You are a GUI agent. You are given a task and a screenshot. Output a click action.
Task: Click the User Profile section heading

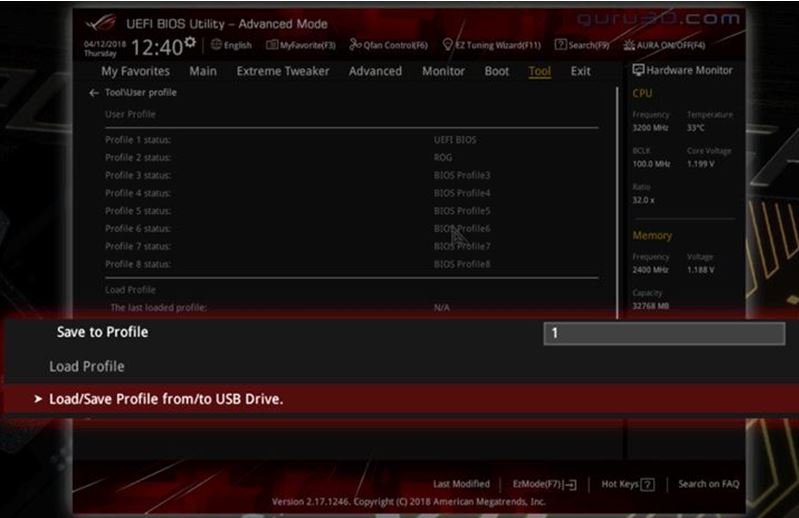130,114
